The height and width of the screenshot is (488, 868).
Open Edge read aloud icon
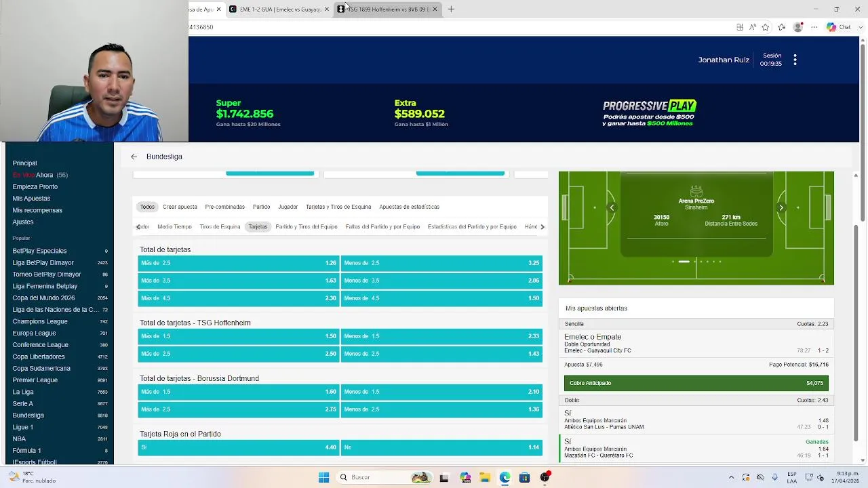[x=753, y=27]
